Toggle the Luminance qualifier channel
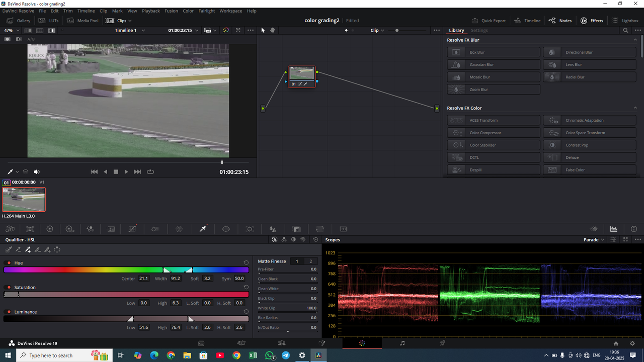644x362 pixels. 8,312
